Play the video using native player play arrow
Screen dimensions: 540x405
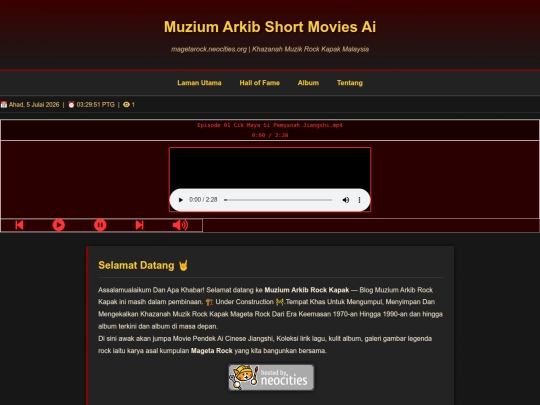point(180,200)
